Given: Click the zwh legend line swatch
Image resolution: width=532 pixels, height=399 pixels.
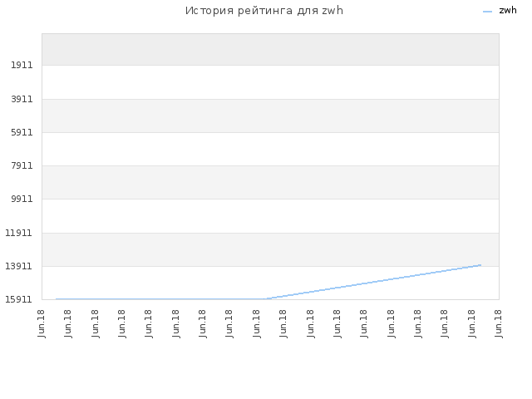Looking at the screenshot, I should 487,12.
